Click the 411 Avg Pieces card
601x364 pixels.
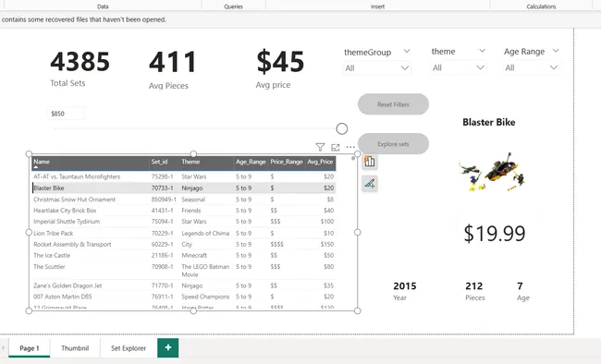click(x=173, y=69)
